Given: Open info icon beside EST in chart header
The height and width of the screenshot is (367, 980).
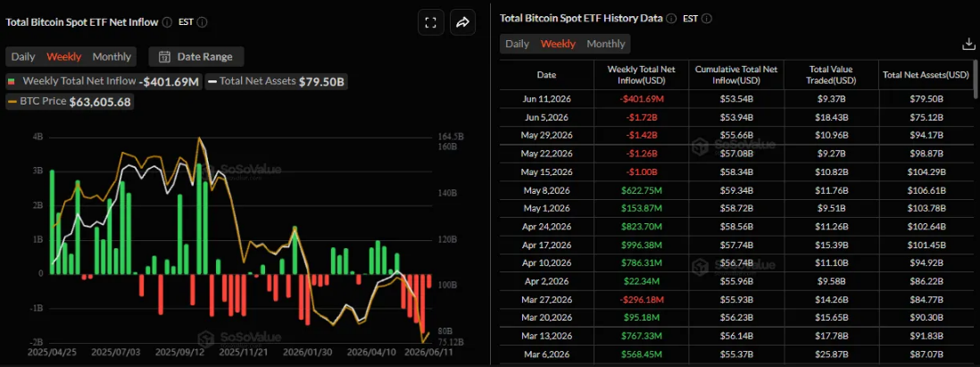Looking at the screenshot, I should tap(202, 22).
